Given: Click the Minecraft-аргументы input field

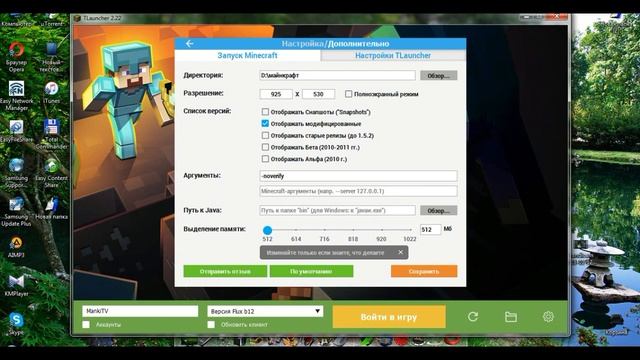Looking at the screenshot, I should [x=358, y=191].
